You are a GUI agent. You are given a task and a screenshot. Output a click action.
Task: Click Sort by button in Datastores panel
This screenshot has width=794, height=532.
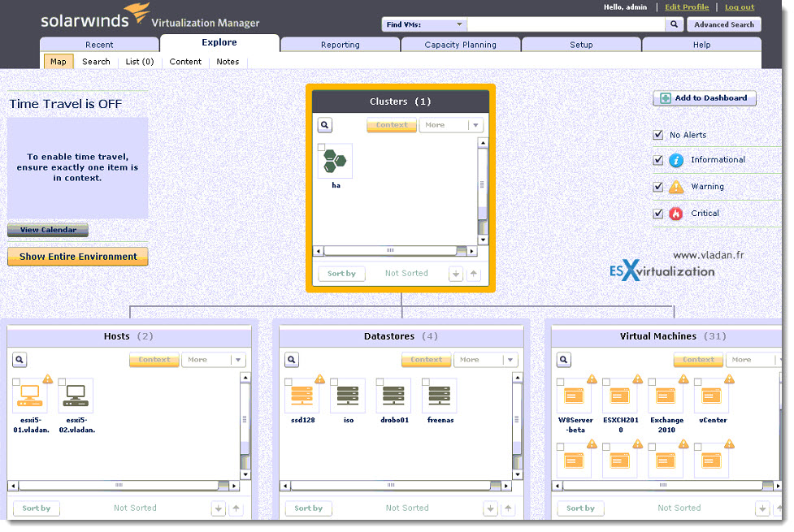[x=308, y=508]
